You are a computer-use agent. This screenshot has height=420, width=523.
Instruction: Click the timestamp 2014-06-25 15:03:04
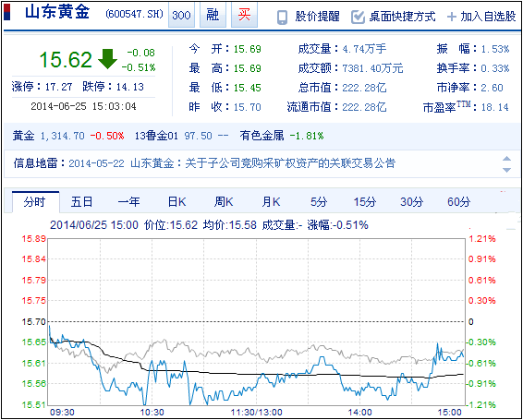(84, 106)
